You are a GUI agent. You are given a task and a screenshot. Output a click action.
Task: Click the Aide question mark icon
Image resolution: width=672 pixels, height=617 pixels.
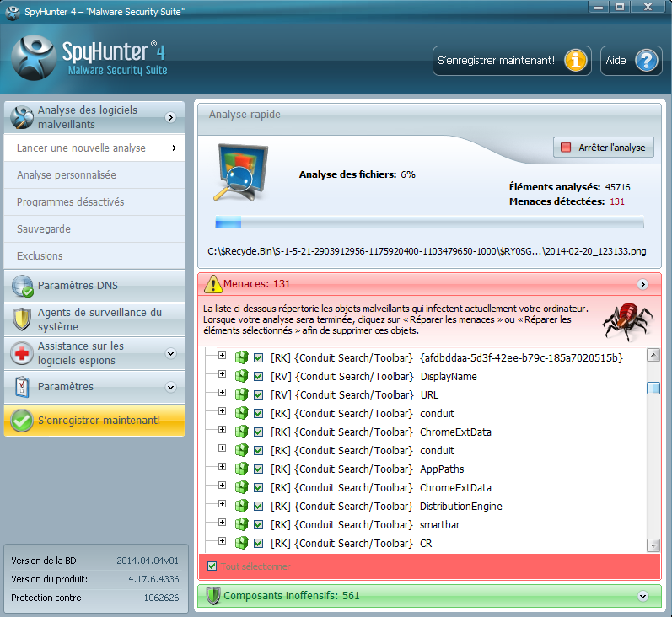pos(645,61)
